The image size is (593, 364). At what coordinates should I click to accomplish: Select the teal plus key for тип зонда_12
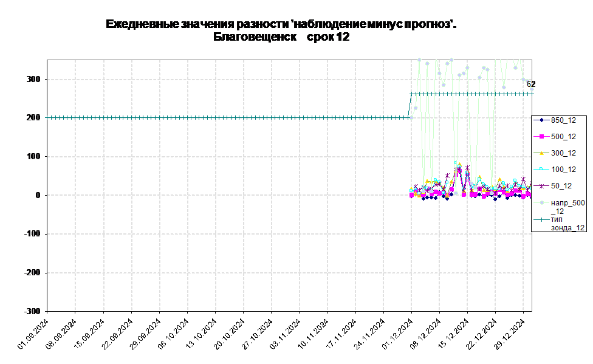(541, 219)
